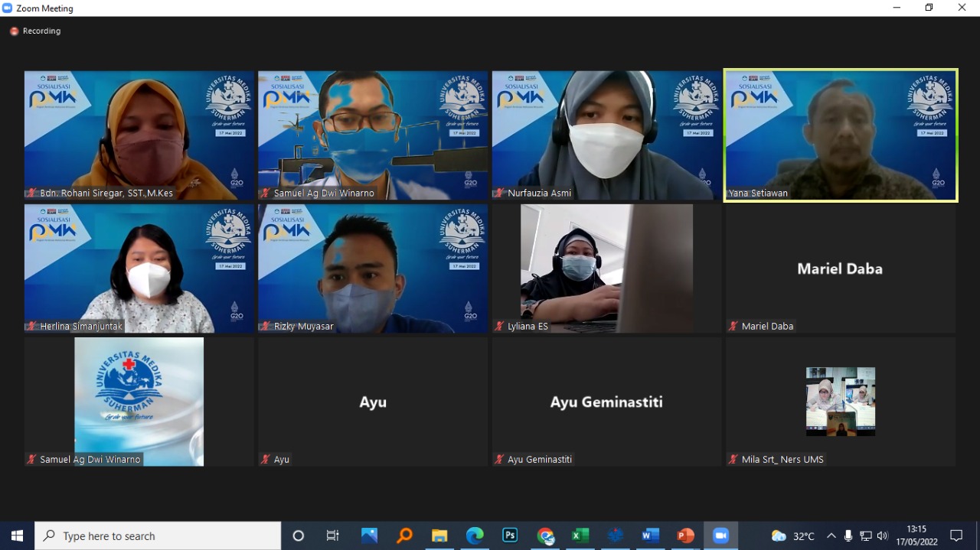The image size is (980, 550).
Task: Expand hidden system tray icons
Action: [x=831, y=535]
